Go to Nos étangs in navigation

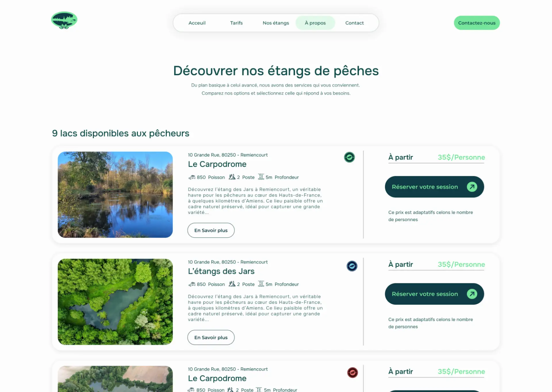click(276, 23)
